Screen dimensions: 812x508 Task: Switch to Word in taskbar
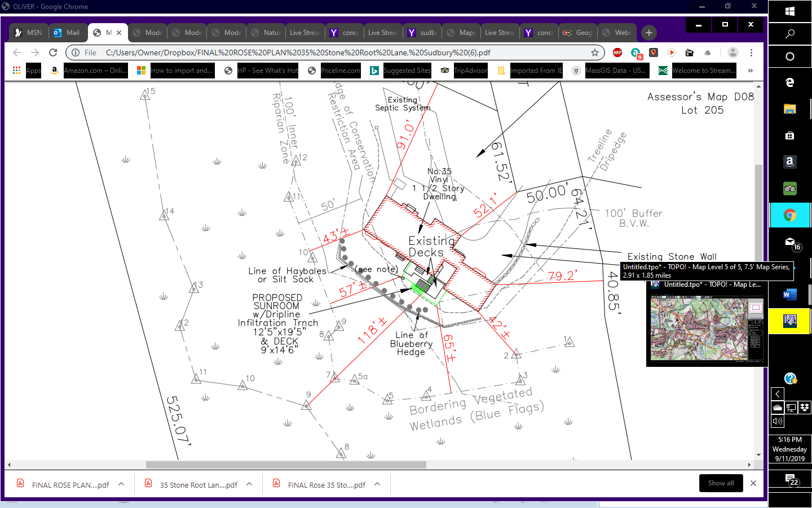790,294
